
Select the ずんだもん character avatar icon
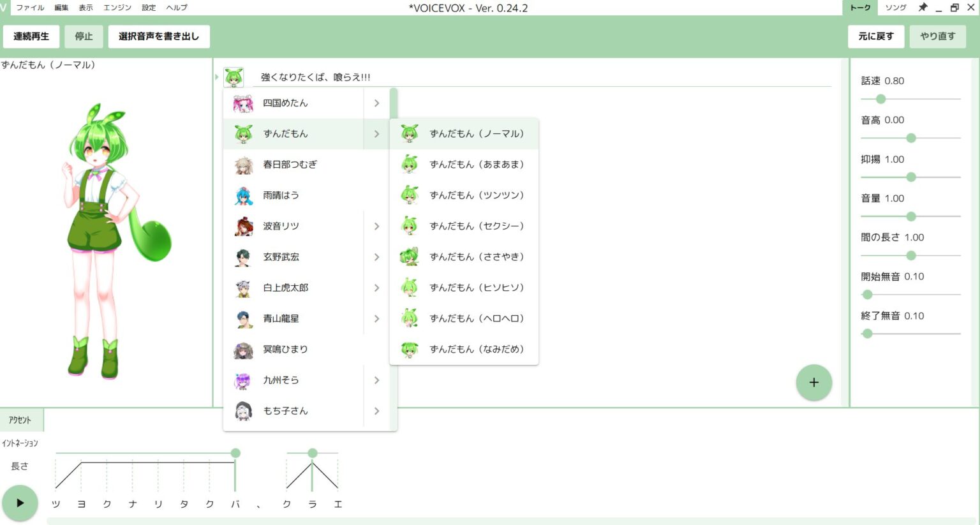(x=243, y=134)
